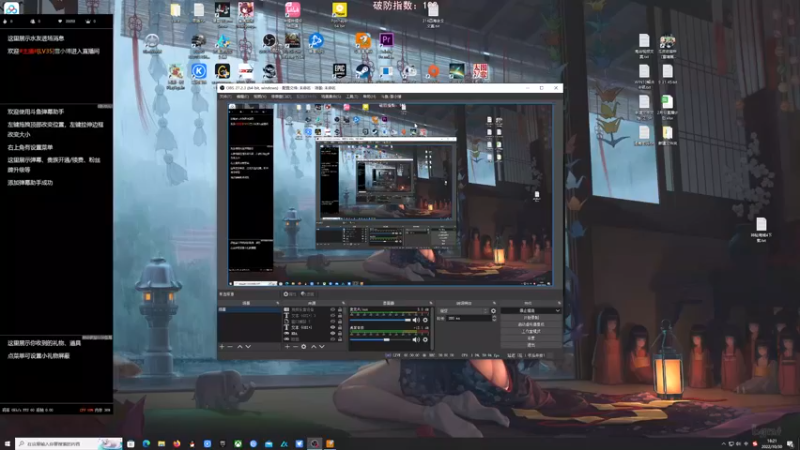
Task: Expand arrow beside Stop Streaming button
Action: [x=558, y=311]
